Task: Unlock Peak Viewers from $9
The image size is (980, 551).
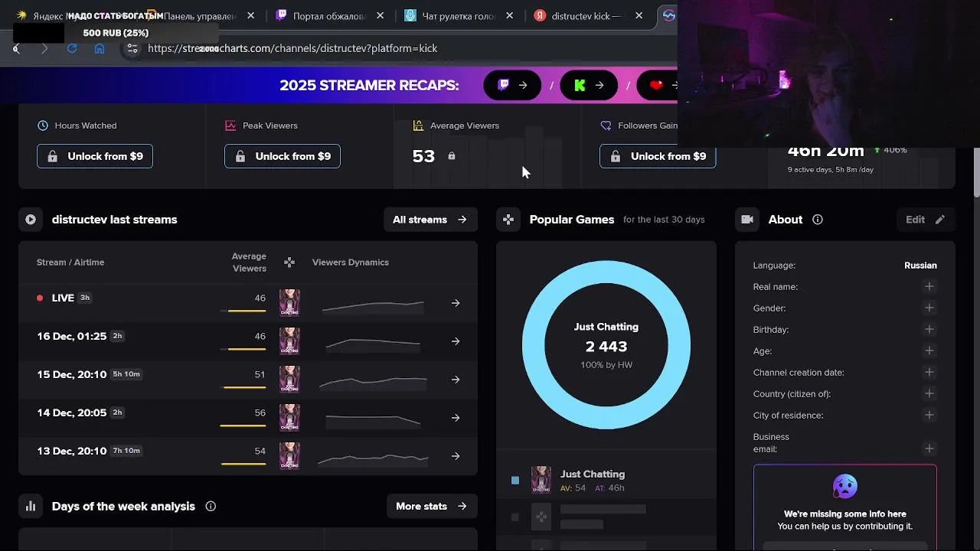Action: tap(283, 156)
